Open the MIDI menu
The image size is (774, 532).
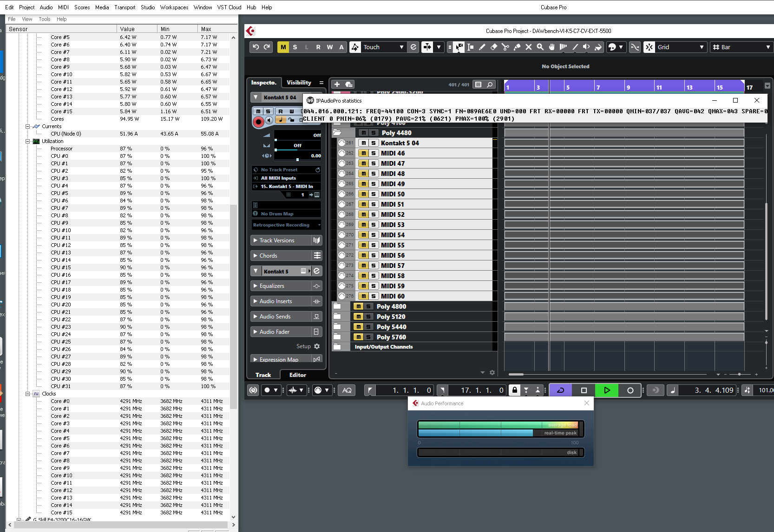point(63,7)
